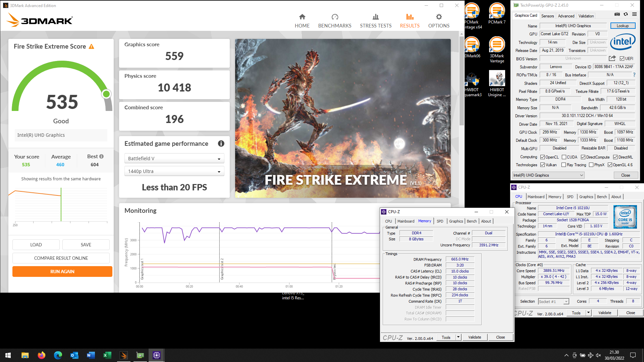The height and width of the screenshot is (362, 644).
Task: Switch to CPU-Z taskbar icon
Action: [x=157, y=355]
